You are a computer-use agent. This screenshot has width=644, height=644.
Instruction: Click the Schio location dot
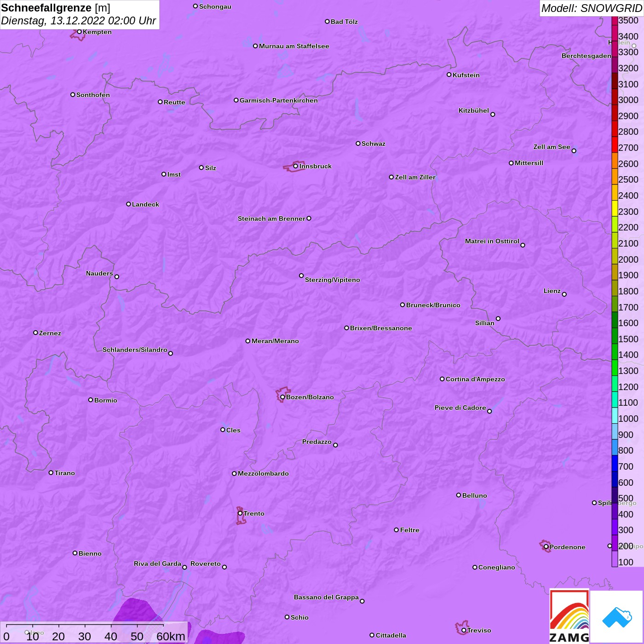(x=287, y=617)
